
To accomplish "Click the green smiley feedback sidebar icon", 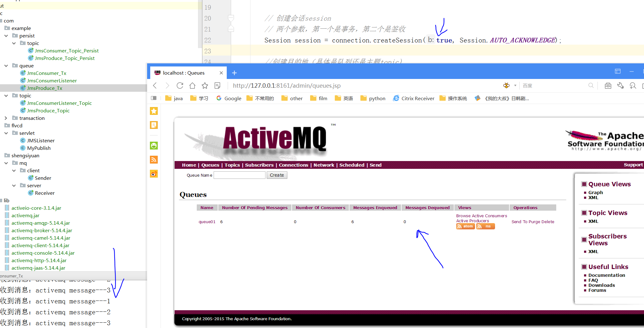I will coord(154,145).
